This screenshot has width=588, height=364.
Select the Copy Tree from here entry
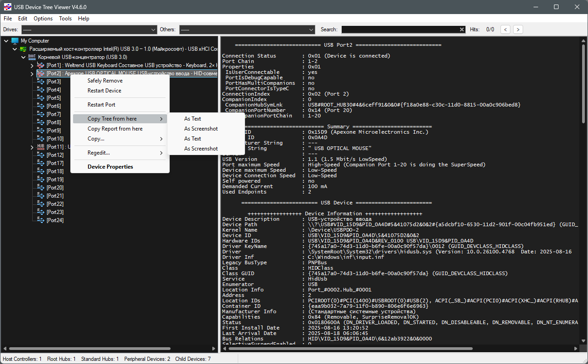[120, 119]
